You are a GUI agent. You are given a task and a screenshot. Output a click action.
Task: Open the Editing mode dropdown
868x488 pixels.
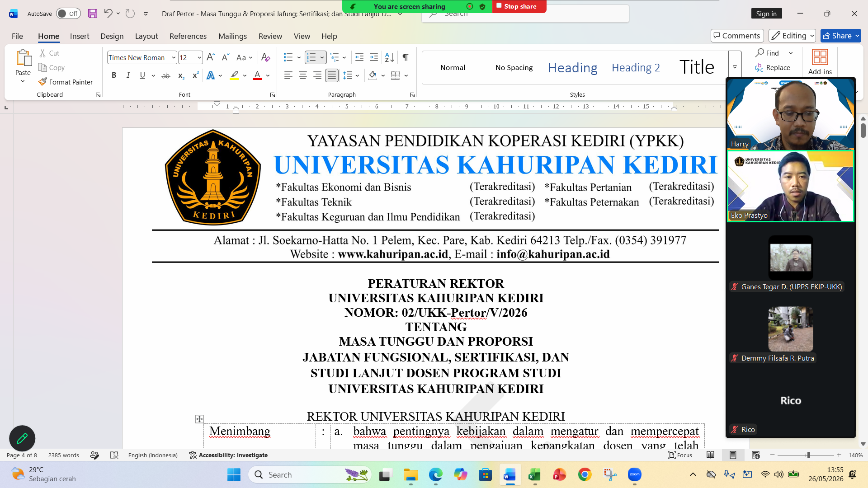[x=793, y=36]
